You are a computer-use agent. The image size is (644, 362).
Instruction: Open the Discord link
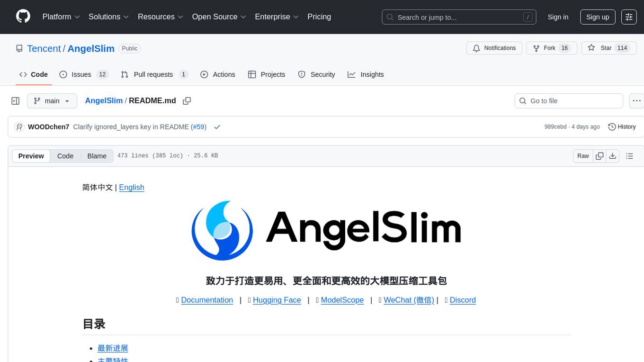463,300
